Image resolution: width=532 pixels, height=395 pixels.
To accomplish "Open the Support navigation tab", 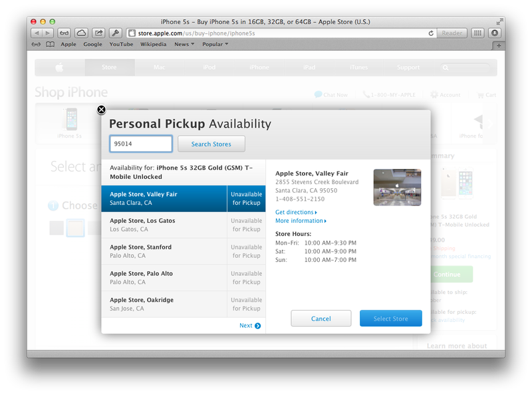I will click(408, 68).
